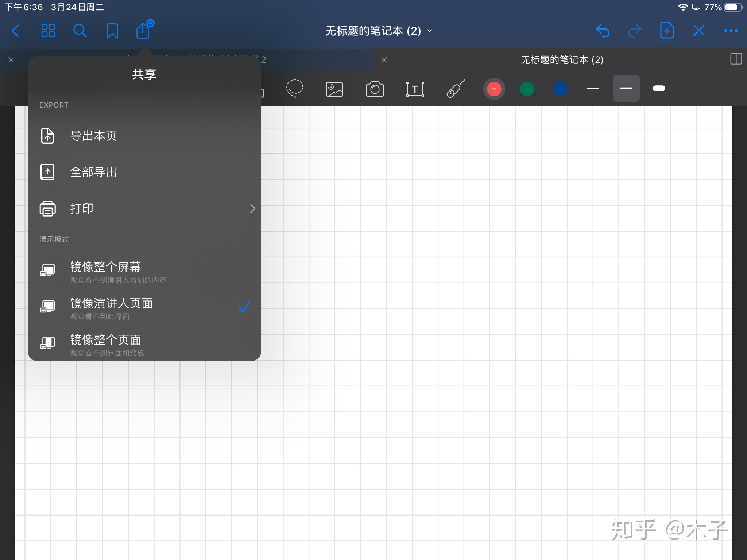The height and width of the screenshot is (560, 747).
Task: Select the Lasso selection tool
Action: tap(294, 89)
